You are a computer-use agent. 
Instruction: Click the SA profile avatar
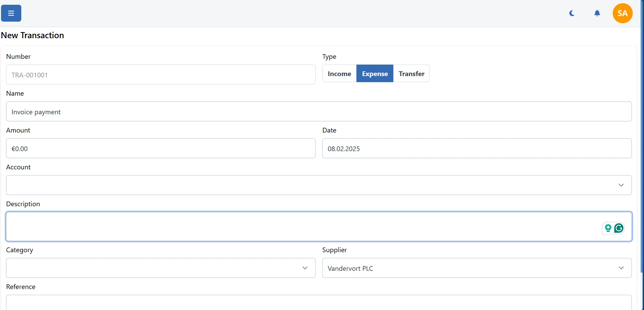pyautogui.click(x=622, y=13)
